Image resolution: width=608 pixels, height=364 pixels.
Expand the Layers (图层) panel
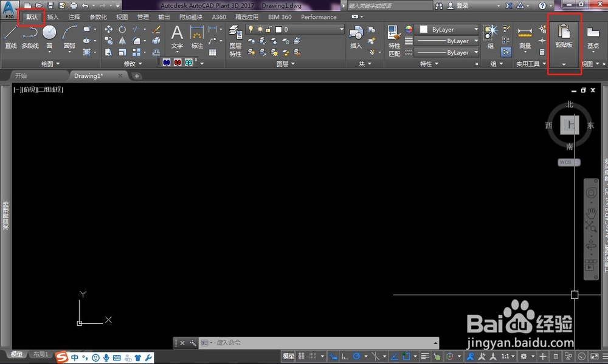(285, 64)
